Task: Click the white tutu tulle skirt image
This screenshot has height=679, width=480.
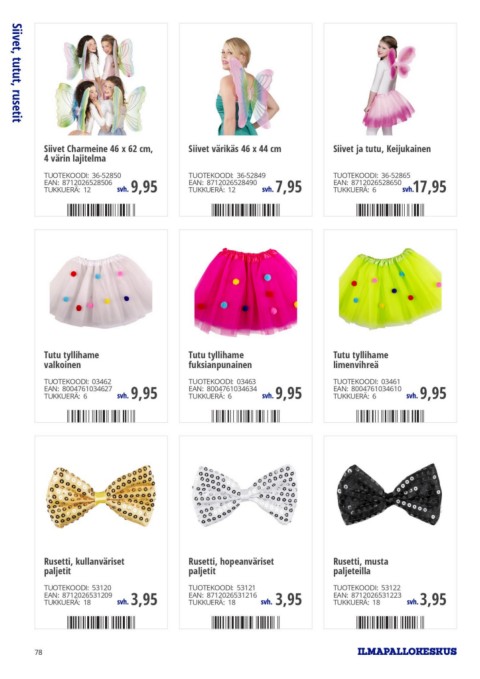Action: pos(101,291)
